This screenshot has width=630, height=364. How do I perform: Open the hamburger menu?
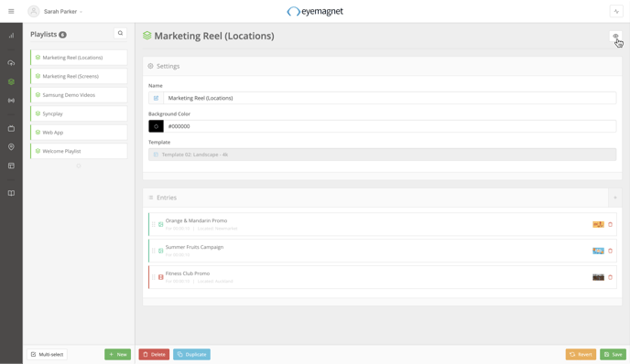[11, 11]
